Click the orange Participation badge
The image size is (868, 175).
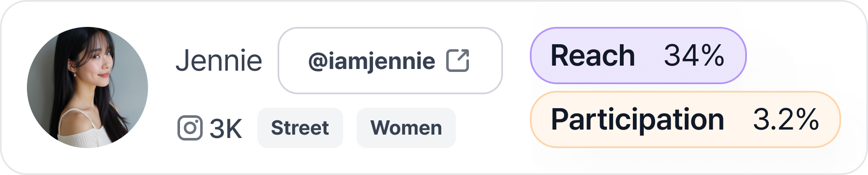tap(685, 119)
